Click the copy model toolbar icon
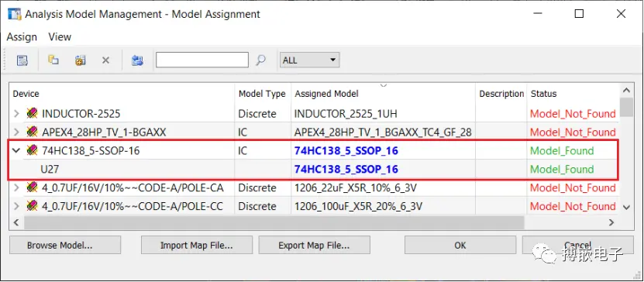Screen dimensions: 644x282 tap(53, 60)
